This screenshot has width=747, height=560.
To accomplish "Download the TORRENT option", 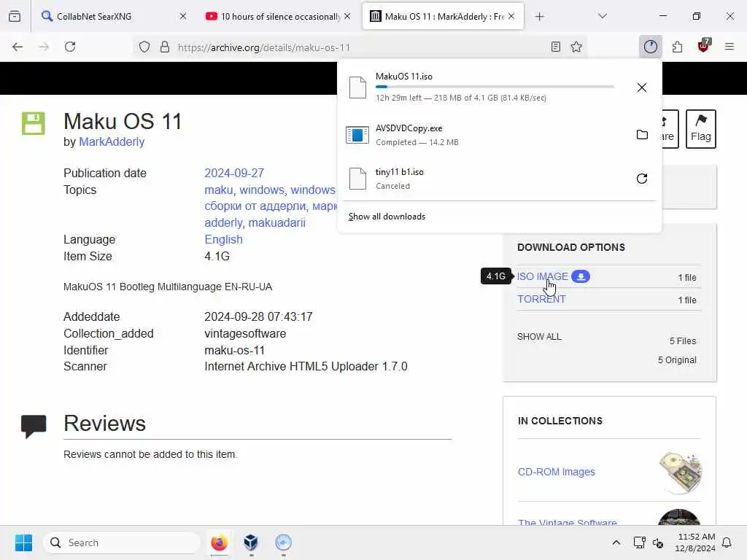I will pyautogui.click(x=542, y=299).
